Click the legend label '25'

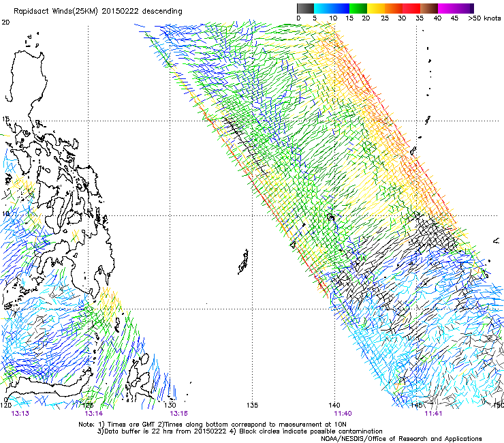[x=385, y=18]
